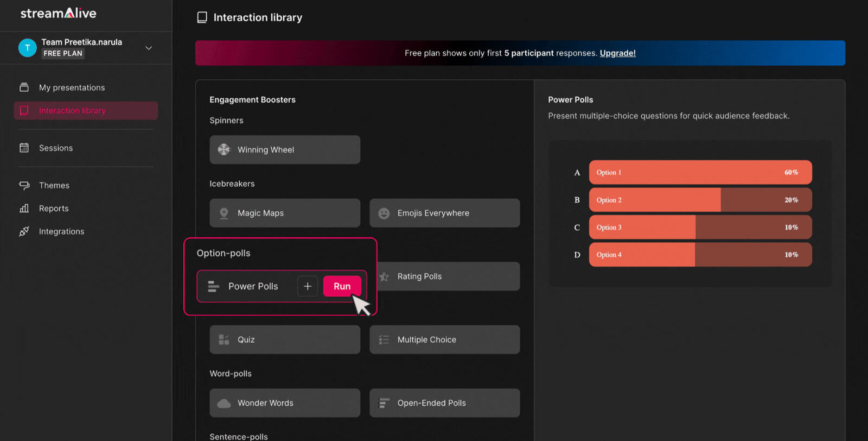Click the Icebreakers section label
The width and height of the screenshot is (868, 441).
tap(232, 184)
